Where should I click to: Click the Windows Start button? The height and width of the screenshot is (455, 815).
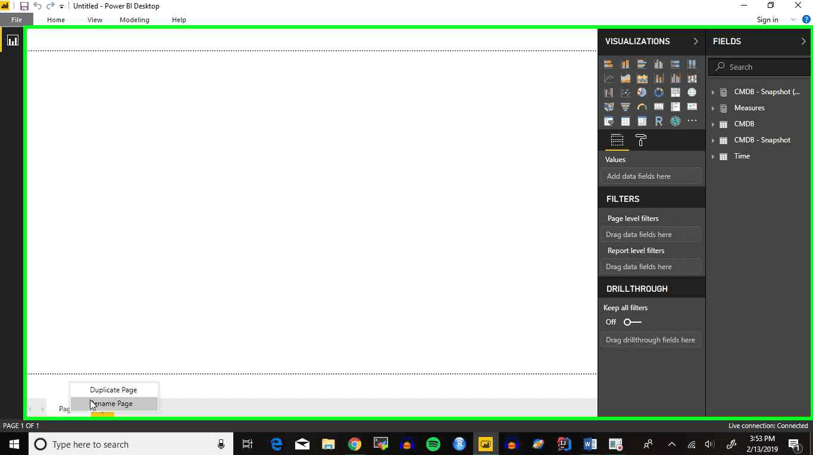[x=14, y=444]
